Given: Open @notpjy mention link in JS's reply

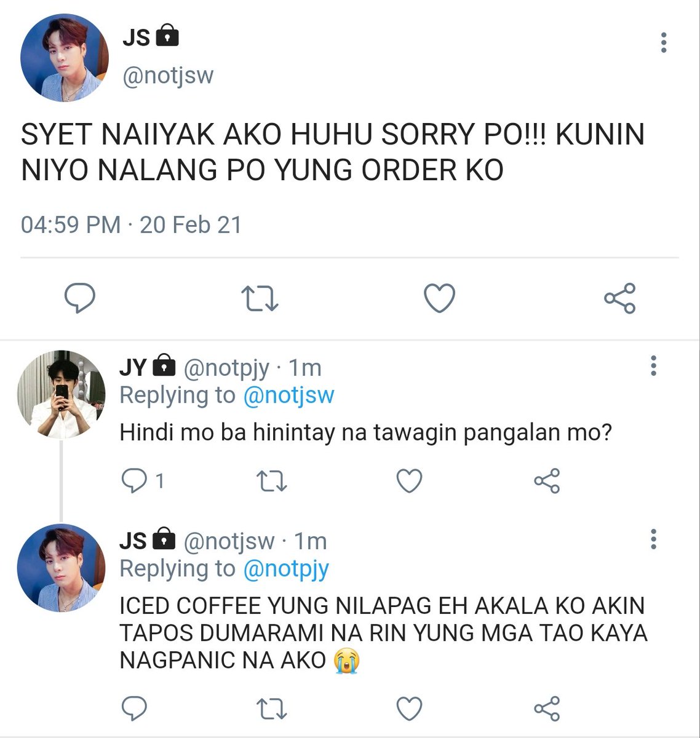Looking at the screenshot, I should point(286,569).
